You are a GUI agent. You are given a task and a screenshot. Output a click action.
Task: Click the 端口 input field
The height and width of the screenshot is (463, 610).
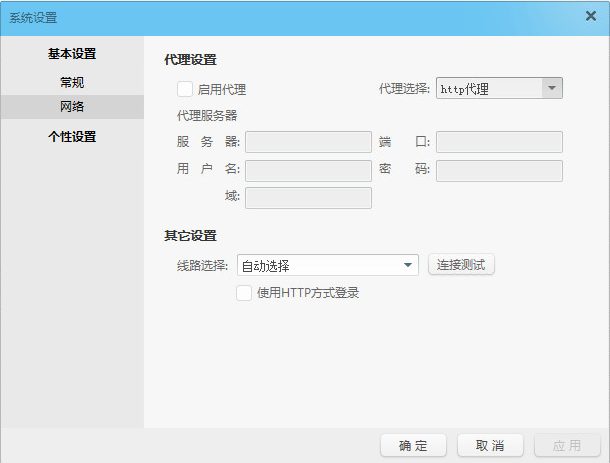click(x=499, y=142)
